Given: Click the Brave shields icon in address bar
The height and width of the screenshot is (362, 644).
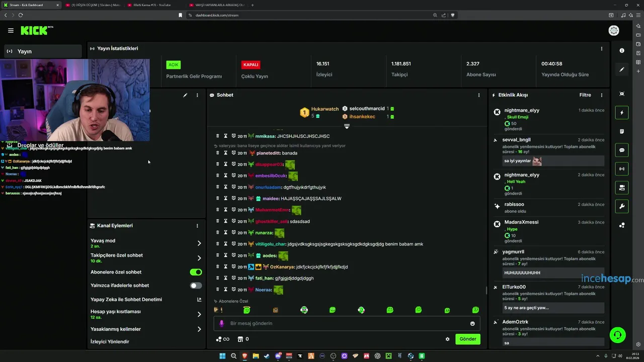Looking at the screenshot, I should [452, 15].
